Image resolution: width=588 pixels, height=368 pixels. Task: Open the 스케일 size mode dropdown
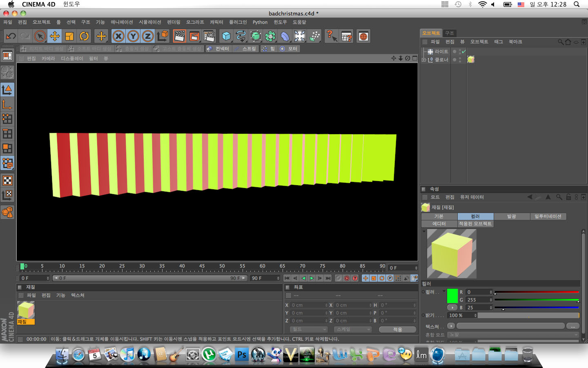(353, 329)
